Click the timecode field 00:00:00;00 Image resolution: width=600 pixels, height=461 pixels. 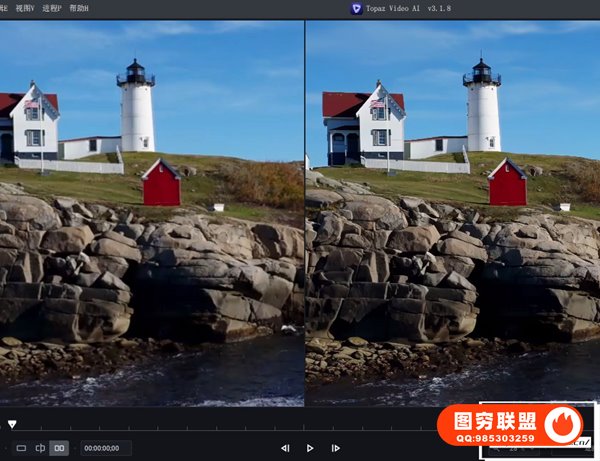point(105,449)
